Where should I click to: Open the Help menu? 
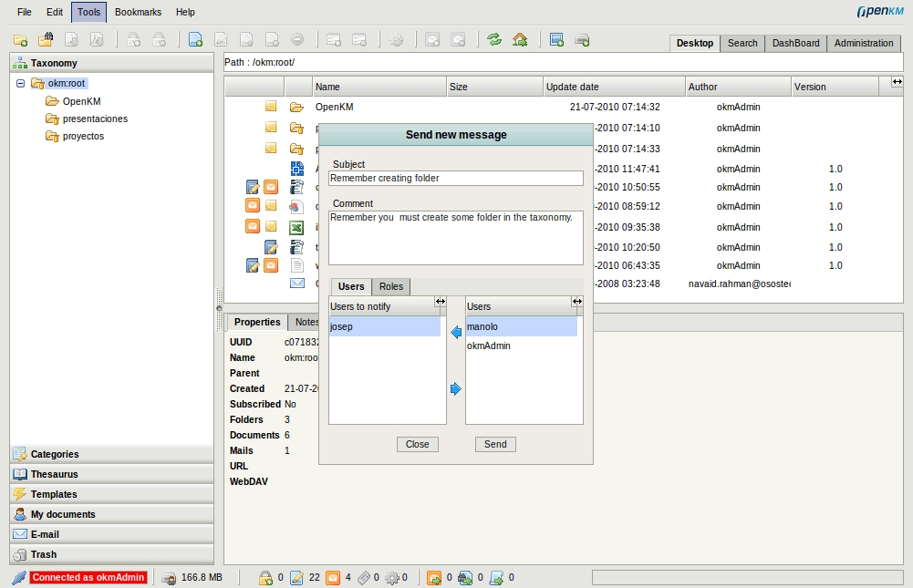coord(185,12)
